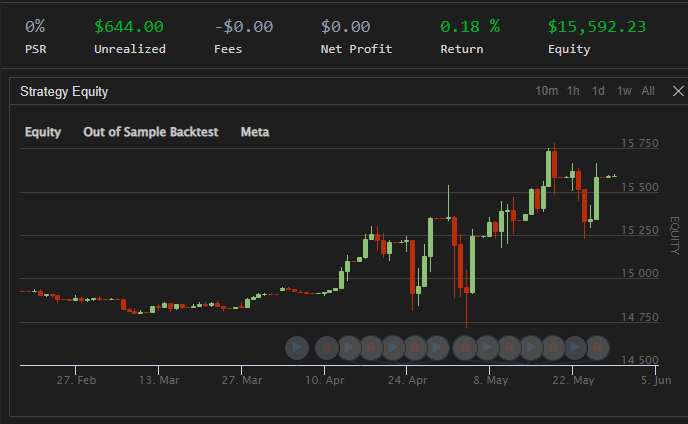Screen dimensions: 688x424
Task: Click the vertical EQUITY axis title
Action: 675,235
